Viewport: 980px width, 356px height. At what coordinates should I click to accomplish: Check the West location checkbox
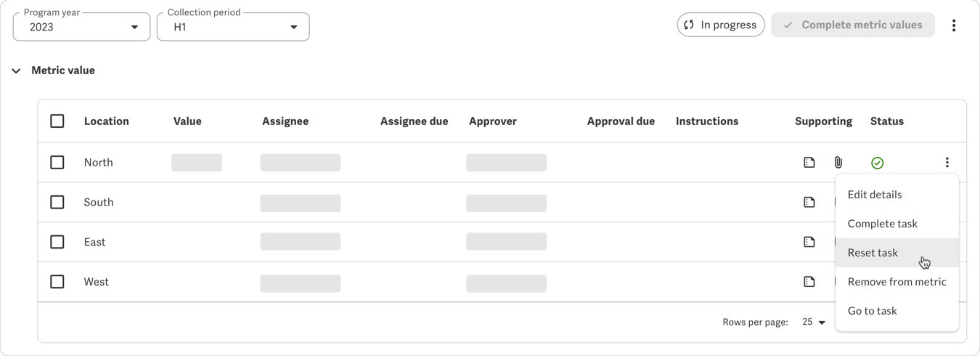coord(57,282)
